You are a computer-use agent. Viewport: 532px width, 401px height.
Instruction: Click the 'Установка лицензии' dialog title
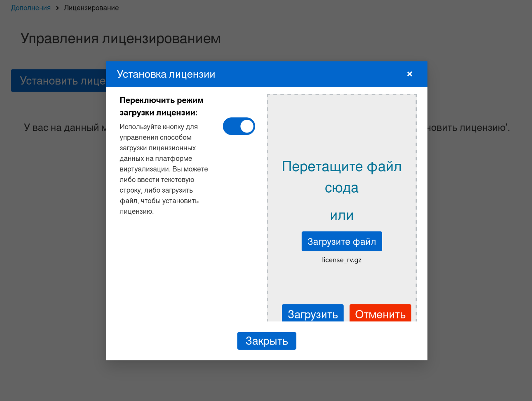click(166, 74)
